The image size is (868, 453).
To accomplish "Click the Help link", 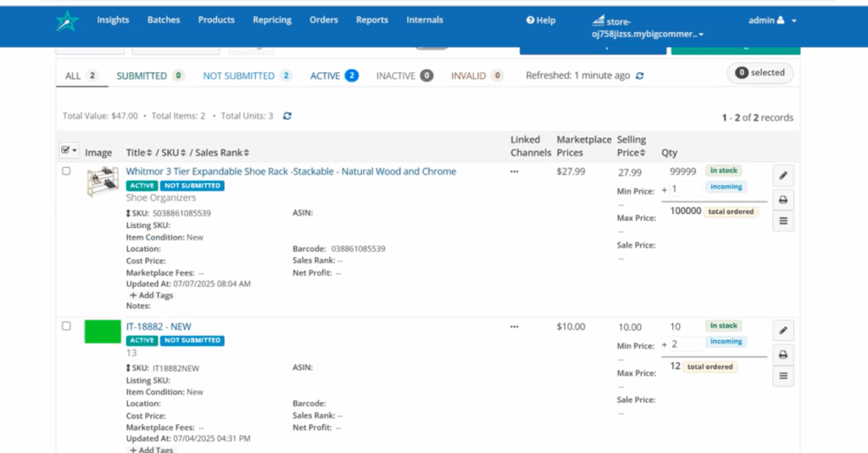I will 541,20.
